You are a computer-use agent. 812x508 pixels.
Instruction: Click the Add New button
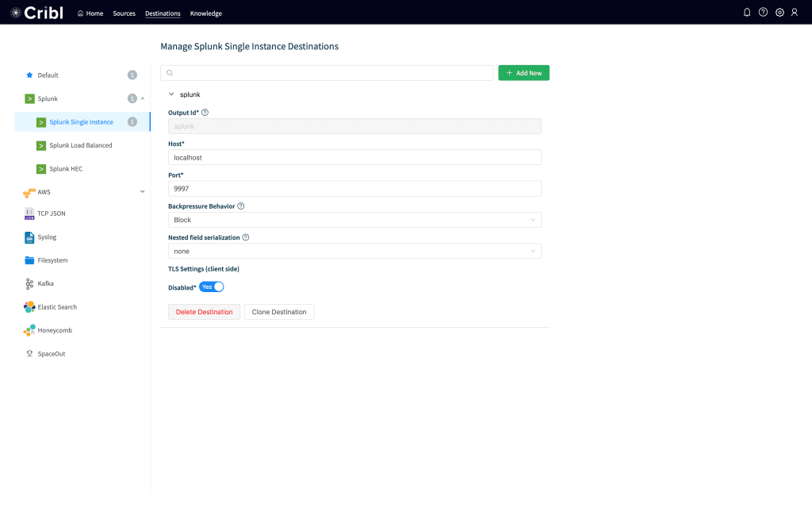click(x=523, y=73)
